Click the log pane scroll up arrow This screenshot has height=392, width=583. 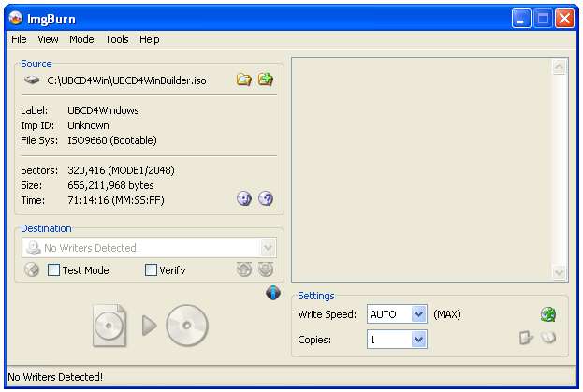tap(560, 66)
